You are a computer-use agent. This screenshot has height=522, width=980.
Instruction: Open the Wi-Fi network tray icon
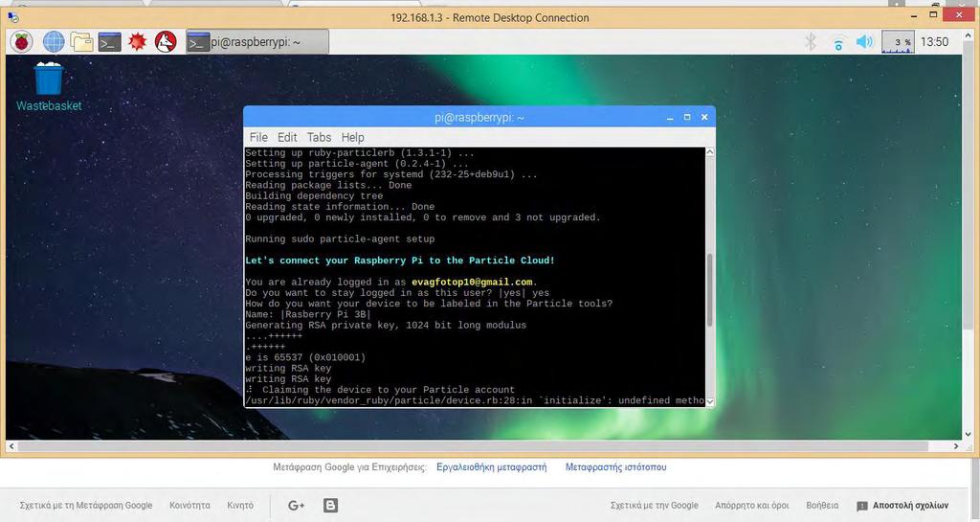pyautogui.click(x=838, y=42)
